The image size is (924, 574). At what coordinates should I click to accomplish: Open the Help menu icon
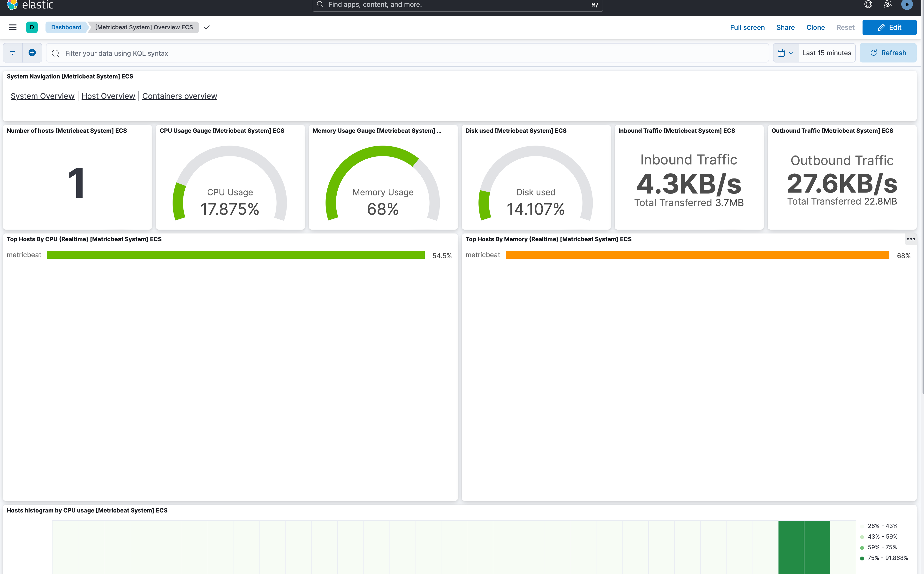tap(868, 5)
